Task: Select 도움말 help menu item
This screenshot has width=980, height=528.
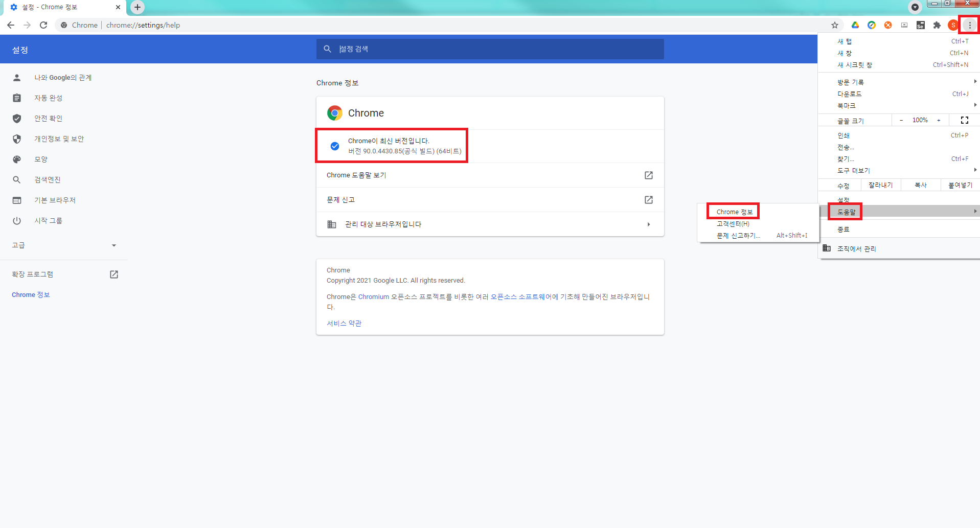Action: (x=899, y=212)
